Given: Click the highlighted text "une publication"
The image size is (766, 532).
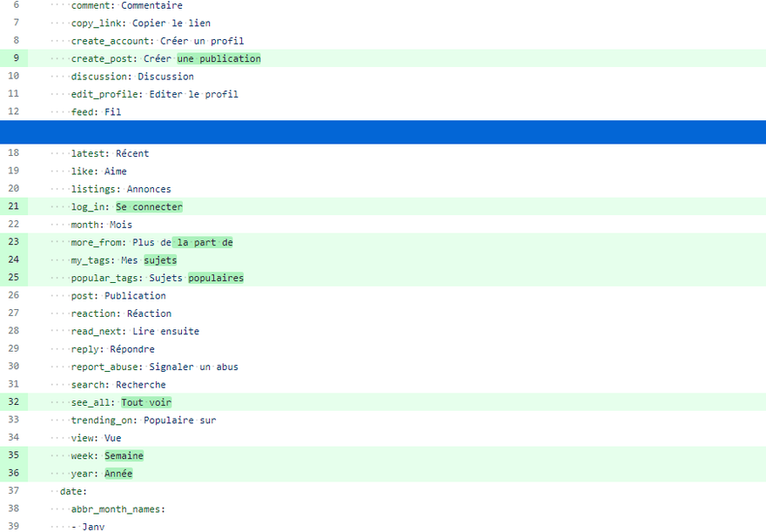Looking at the screenshot, I should click(x=218, y=58).
